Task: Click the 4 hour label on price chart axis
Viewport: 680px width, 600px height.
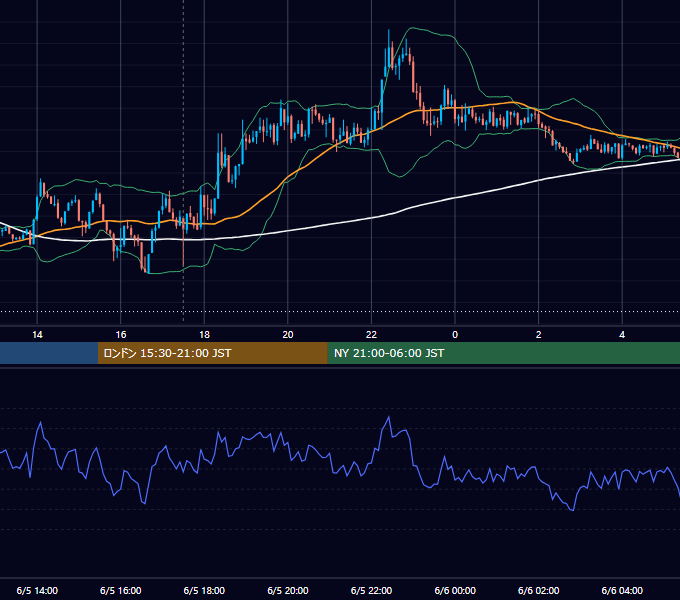Action: (x=622, y=335)
